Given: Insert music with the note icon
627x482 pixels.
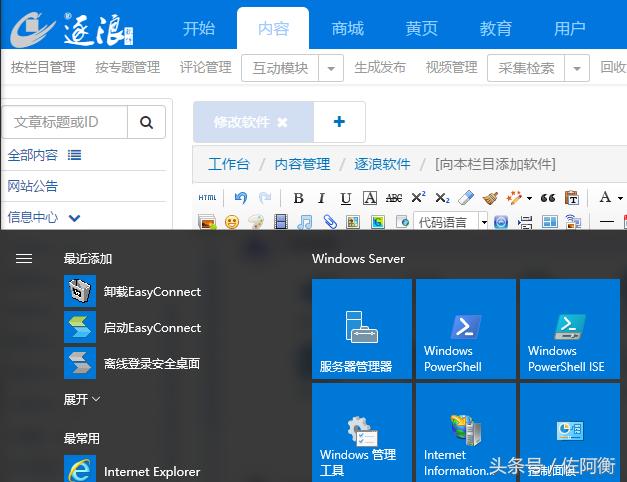Looking at the screenshot, I should point(305,222).
